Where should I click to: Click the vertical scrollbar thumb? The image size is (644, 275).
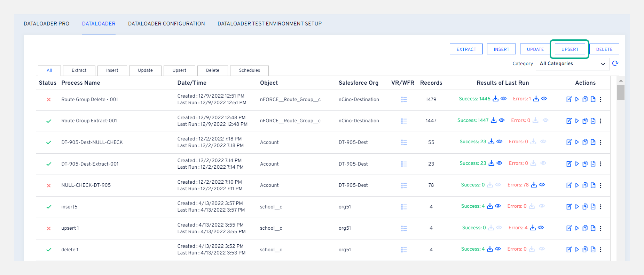pyautogui.click(x=621, y=92)
